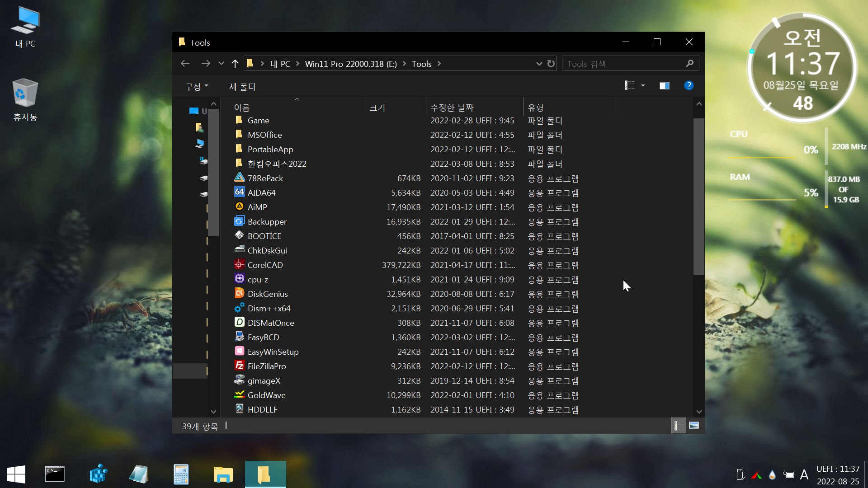868x488 pixels.
Task: Open the file explorer taskbar icon
Action: [x=223, y=474]
